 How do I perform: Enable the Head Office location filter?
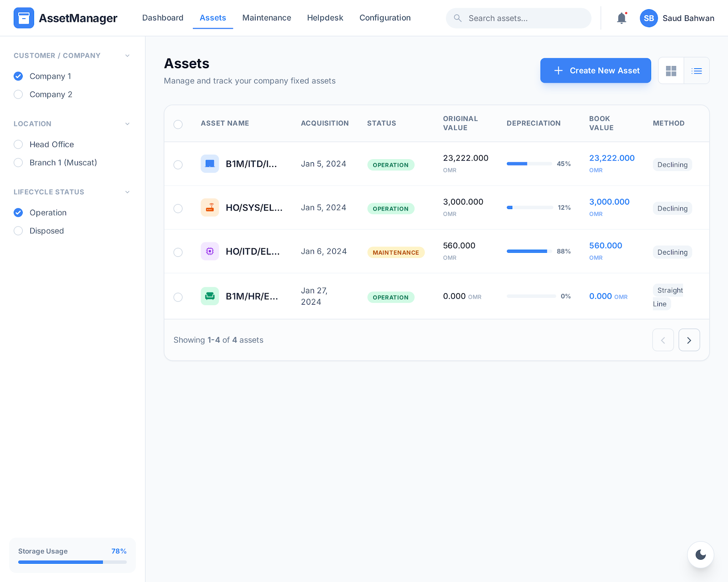click(x=18, y=145)
